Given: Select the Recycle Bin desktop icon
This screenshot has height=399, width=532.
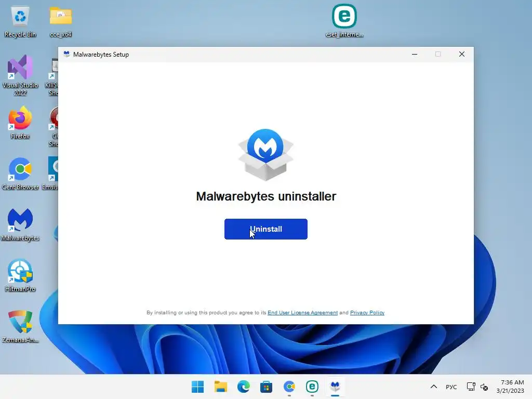Looking at the screenshot, I should tap(20, 22).
